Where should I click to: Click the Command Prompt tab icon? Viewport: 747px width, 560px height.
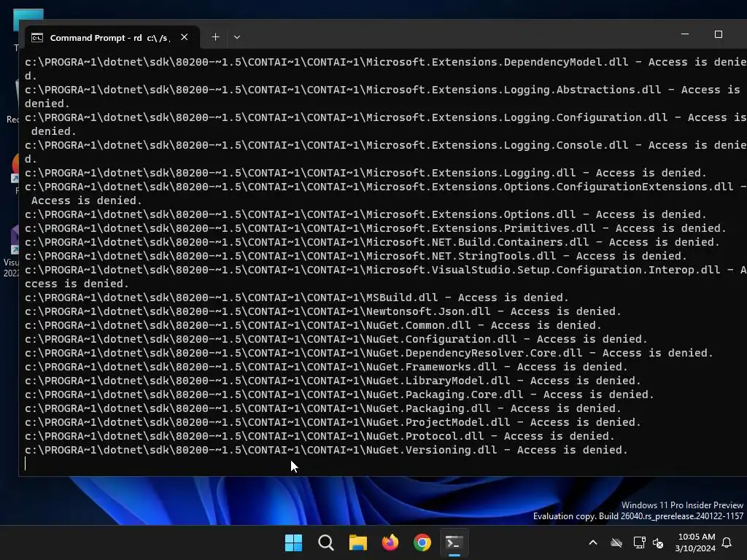coord(37,38)
